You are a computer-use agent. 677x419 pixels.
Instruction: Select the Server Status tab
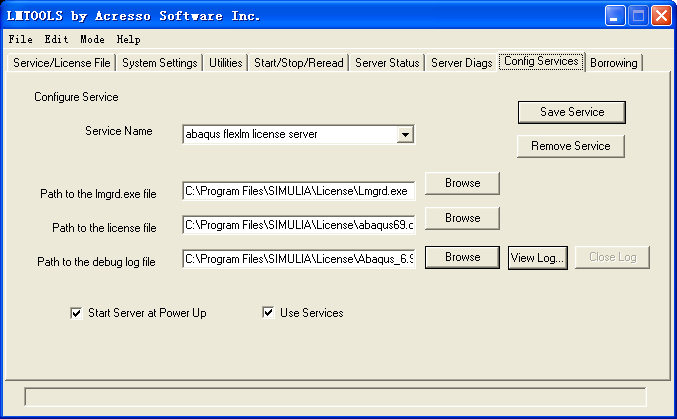pos(387,63)
